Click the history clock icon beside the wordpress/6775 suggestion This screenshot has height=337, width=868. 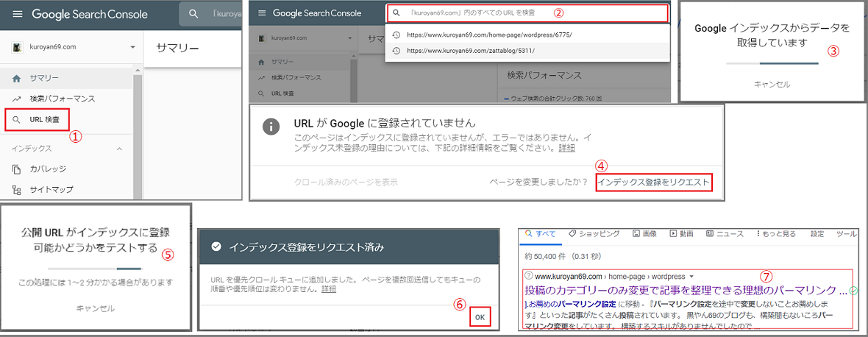point(396,35)
